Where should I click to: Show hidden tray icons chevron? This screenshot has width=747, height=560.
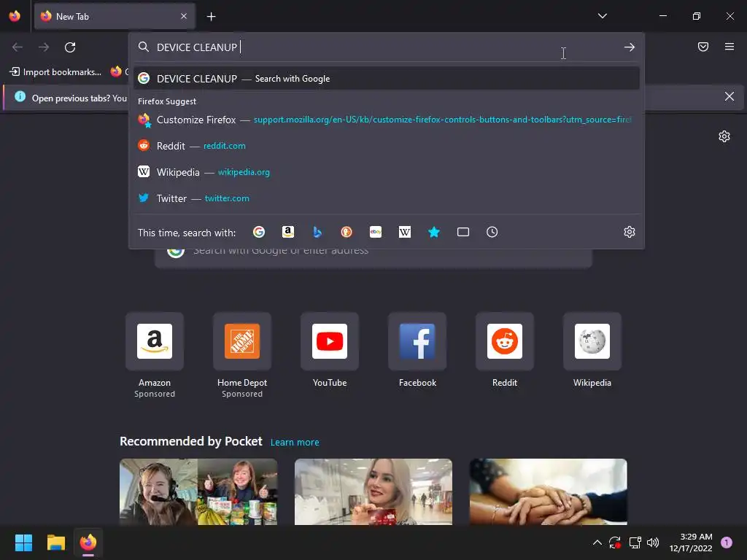pyautogui.click(x=597, y=542)
